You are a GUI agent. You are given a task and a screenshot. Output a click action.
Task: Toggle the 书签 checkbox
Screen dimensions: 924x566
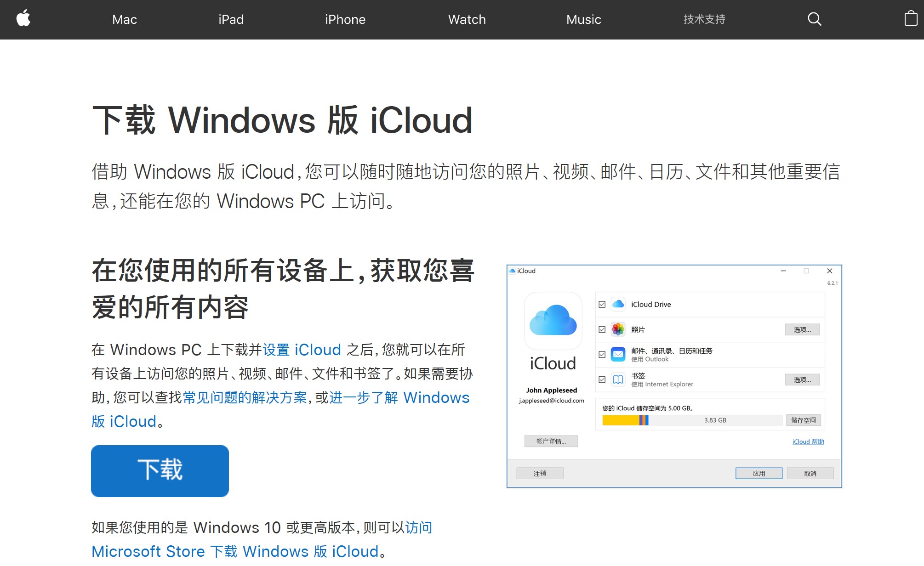click(x=602, y=379)
